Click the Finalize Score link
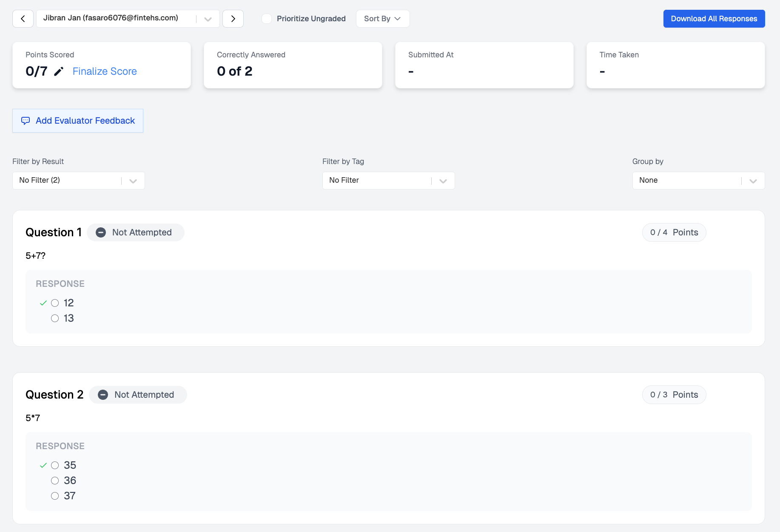The height and width of the screenshot is (532, 780). pos(105,71)
